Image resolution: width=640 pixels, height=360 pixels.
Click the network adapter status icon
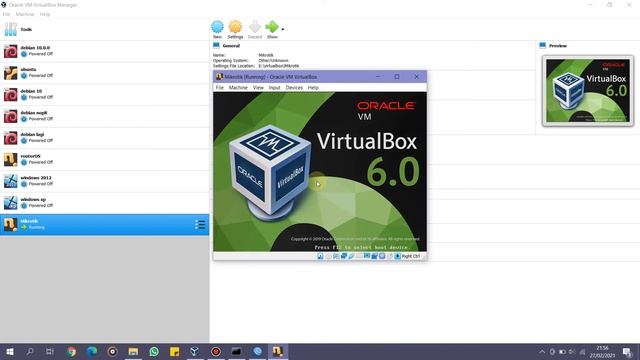click(344, 256)
